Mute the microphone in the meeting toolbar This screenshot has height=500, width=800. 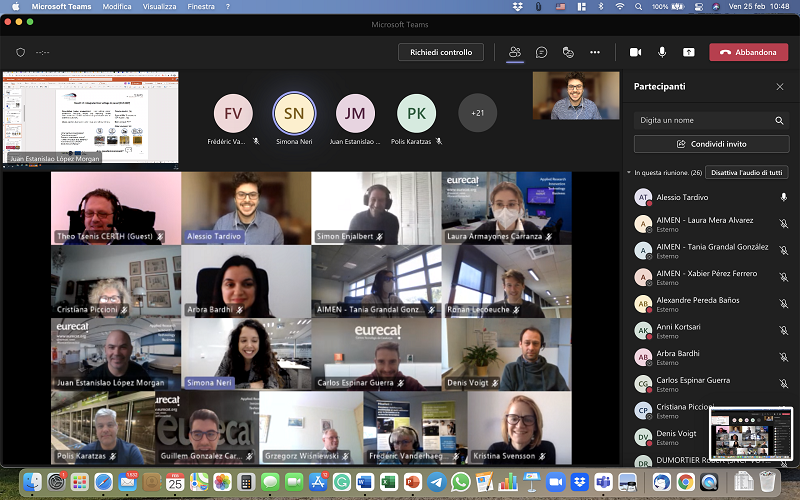(x=662, y=52)
